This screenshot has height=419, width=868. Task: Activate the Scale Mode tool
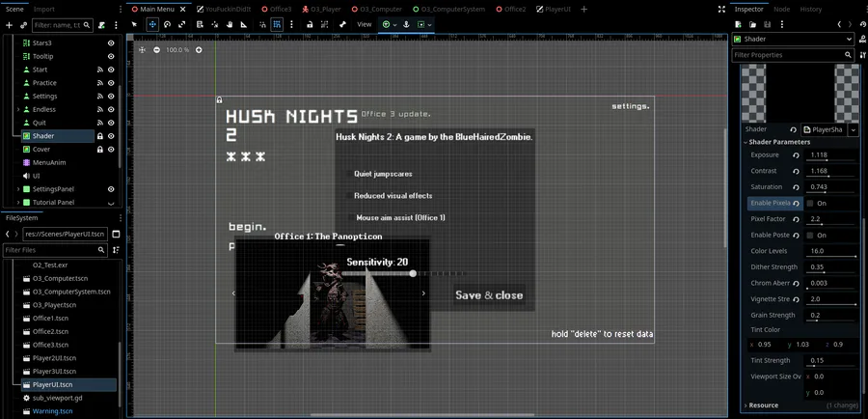point(181,24)
